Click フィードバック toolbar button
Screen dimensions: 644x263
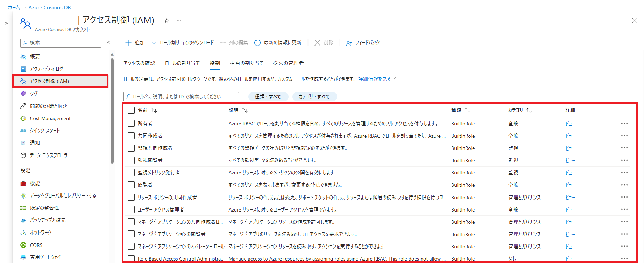point(363,43)
